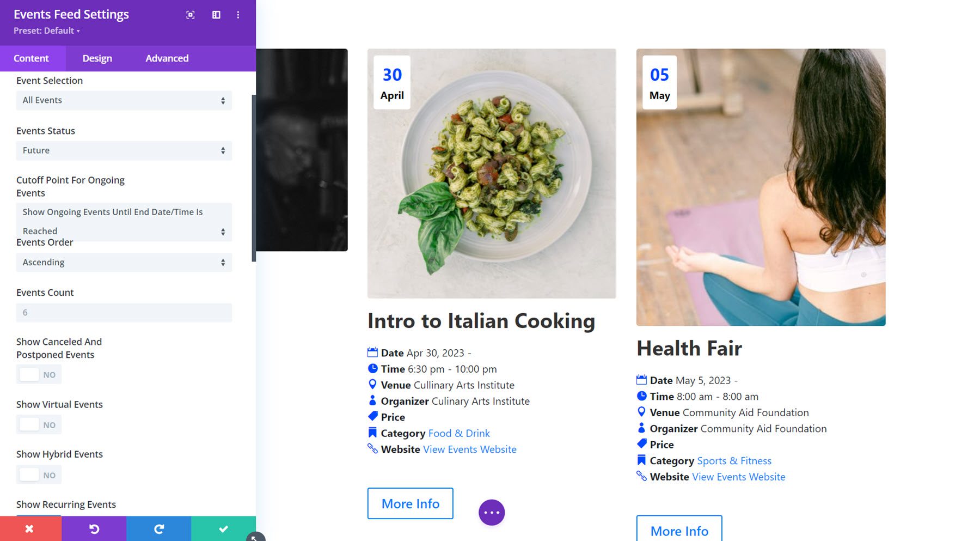
Task: Click More Info for Health Fair
Action: click(x=678, y=531)
